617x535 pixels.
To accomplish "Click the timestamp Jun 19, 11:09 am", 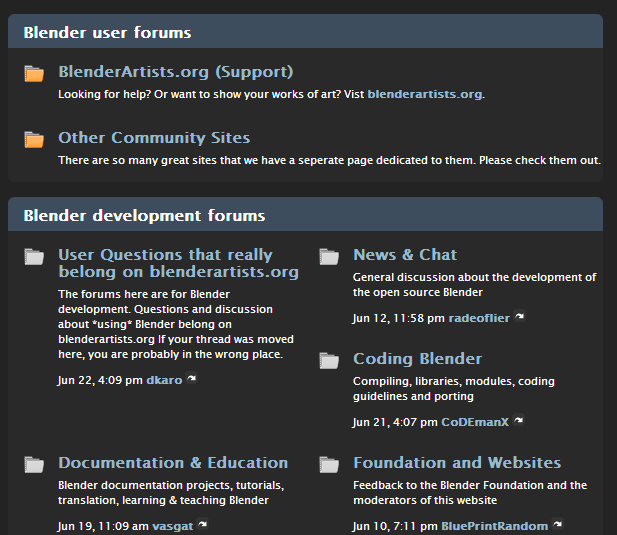I will point(103,526).
